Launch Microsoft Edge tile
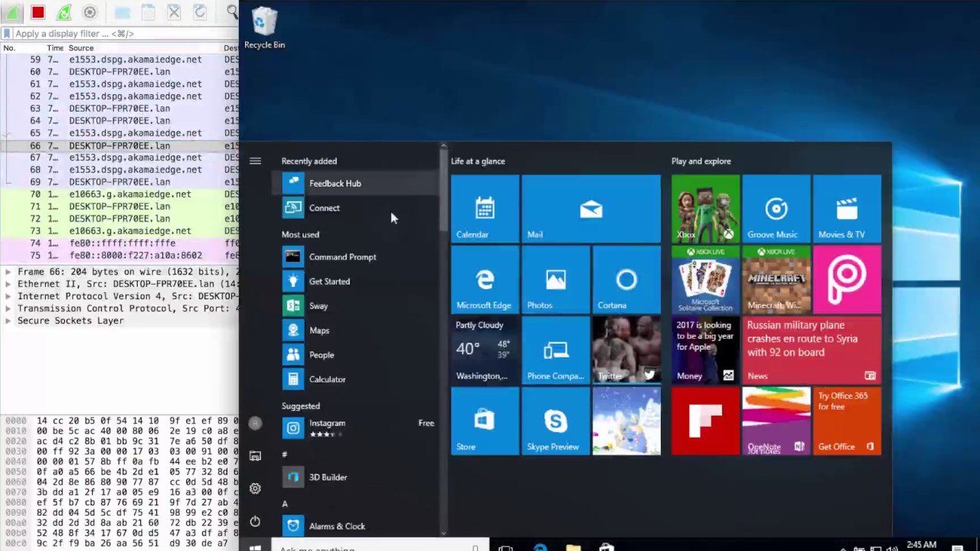 pyautogui.click(x=485, y=279)
